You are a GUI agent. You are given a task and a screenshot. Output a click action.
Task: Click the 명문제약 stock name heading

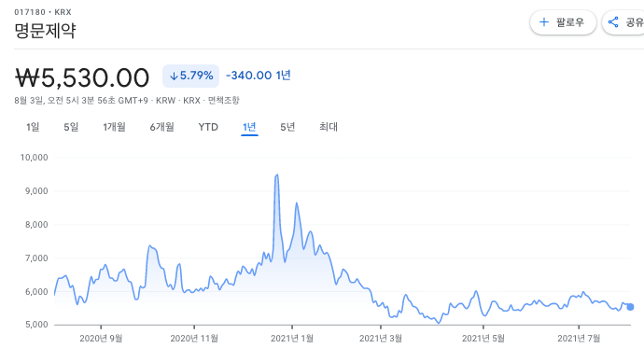[x=45, y=31]
